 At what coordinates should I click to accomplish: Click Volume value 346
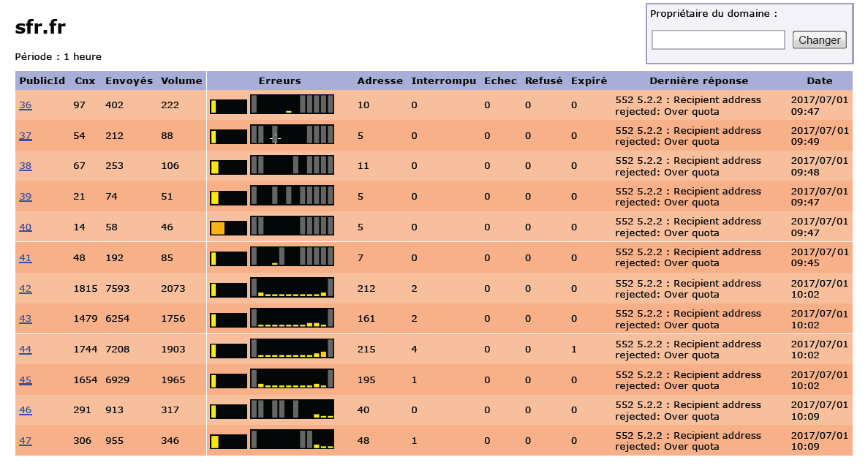(170, 441)
